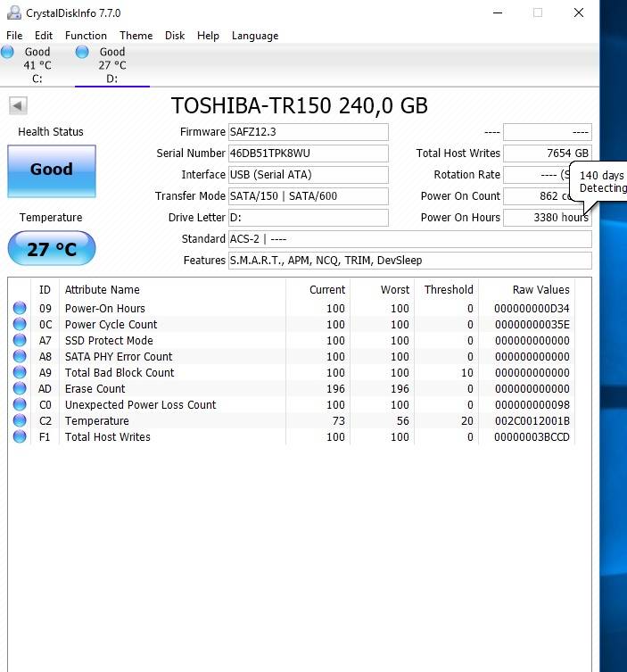Click the previous disk arrow icon

click(17, 106)
